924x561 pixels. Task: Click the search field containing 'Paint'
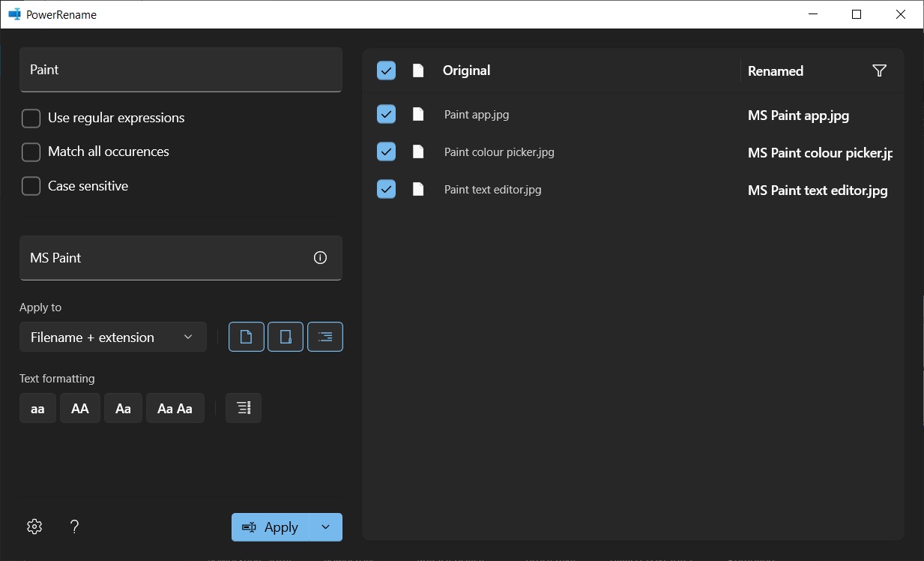click(181, 70)
